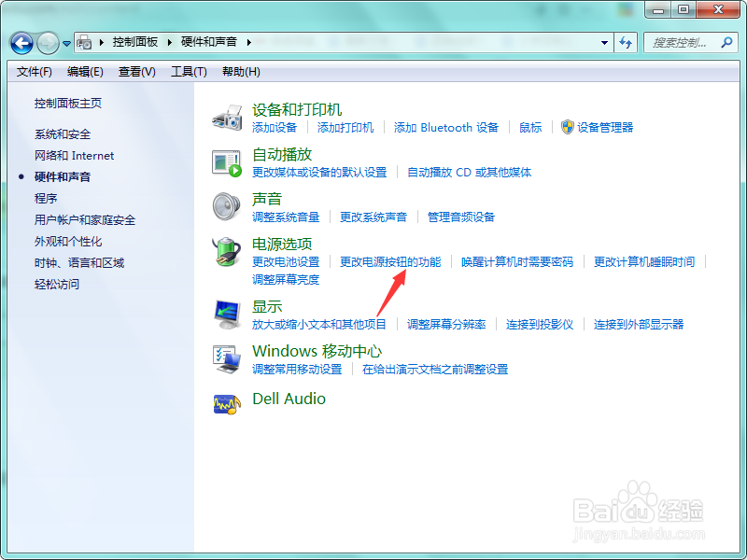Click the shield icon beside 设备管理器
Screen dimensions: 747x560
(x=568, y=127)
